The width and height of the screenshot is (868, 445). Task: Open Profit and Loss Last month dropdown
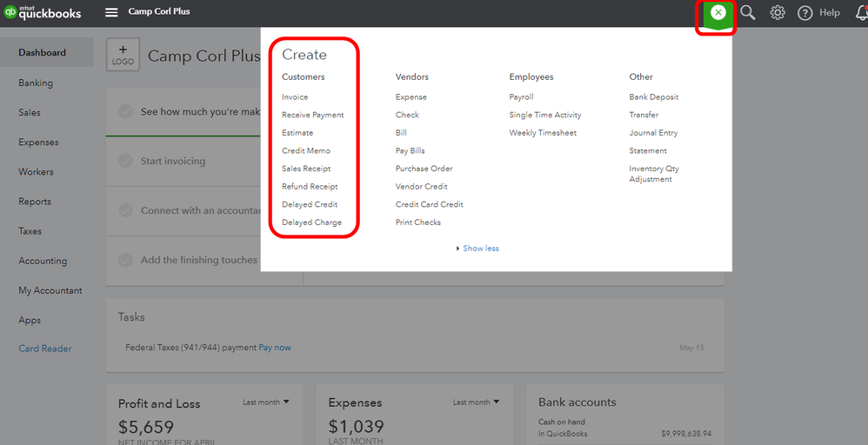coord(266,402)
